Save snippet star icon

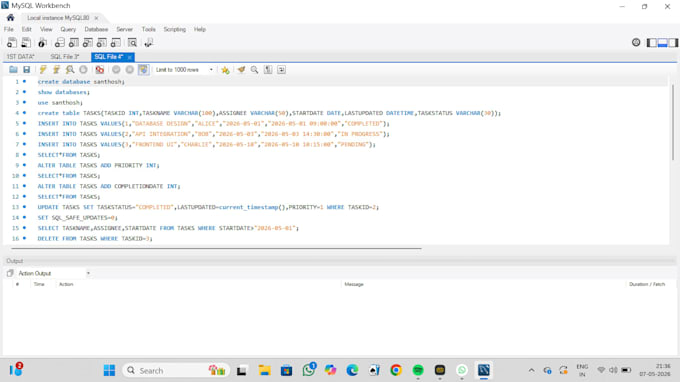click(x=225, y=70)
